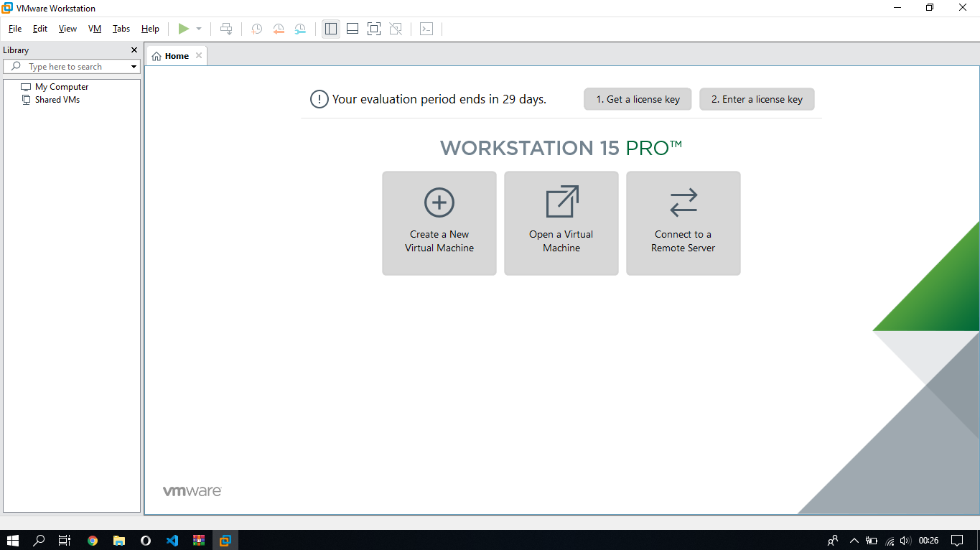Toggle the Library sidebar visibility

coord(331,29)
